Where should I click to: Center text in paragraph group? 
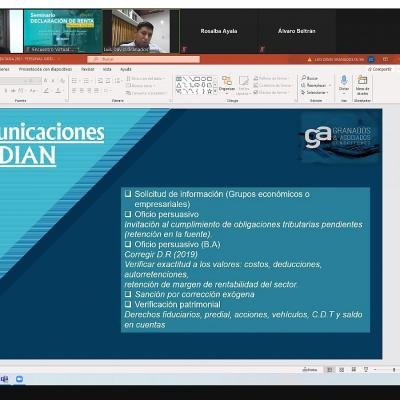coord(82,90)
